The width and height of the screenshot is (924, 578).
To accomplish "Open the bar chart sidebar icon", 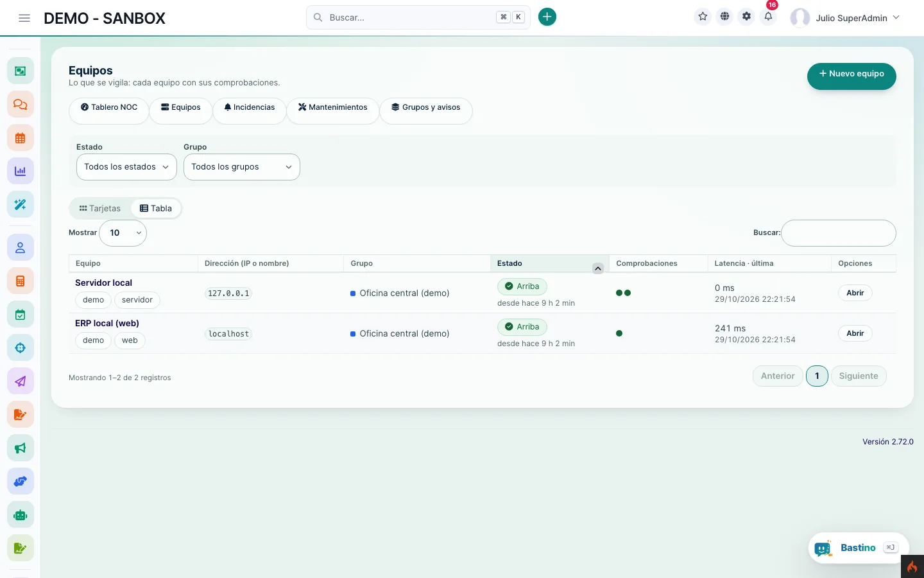I will (21, 171).
